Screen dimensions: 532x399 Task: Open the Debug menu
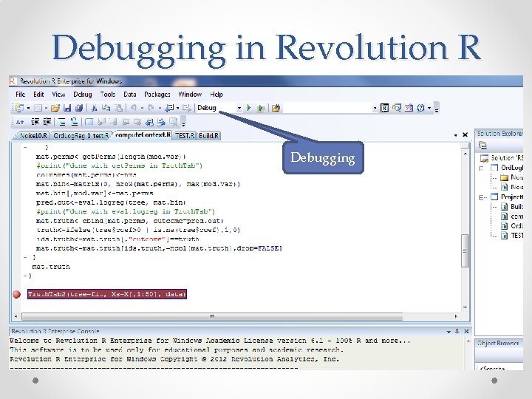(83, 95)
